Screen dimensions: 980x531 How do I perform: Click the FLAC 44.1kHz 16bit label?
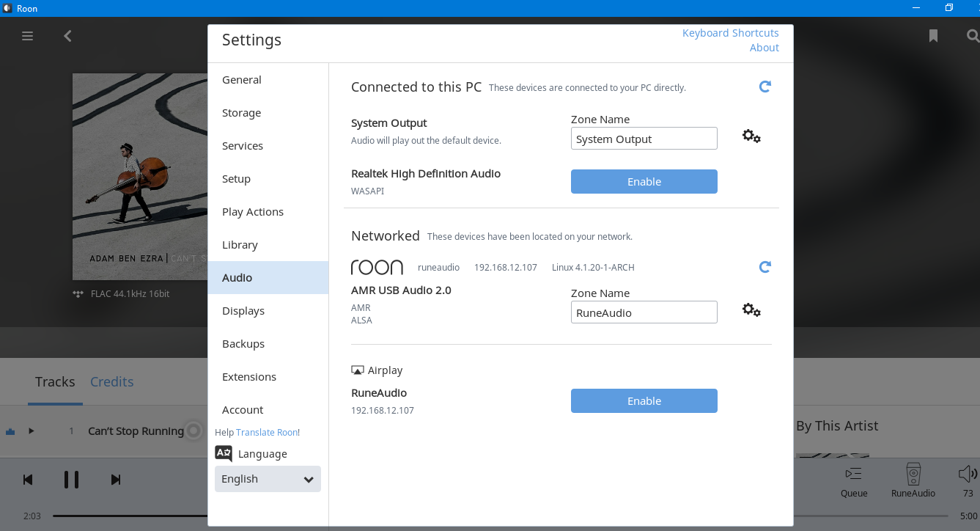pos(130,294)
